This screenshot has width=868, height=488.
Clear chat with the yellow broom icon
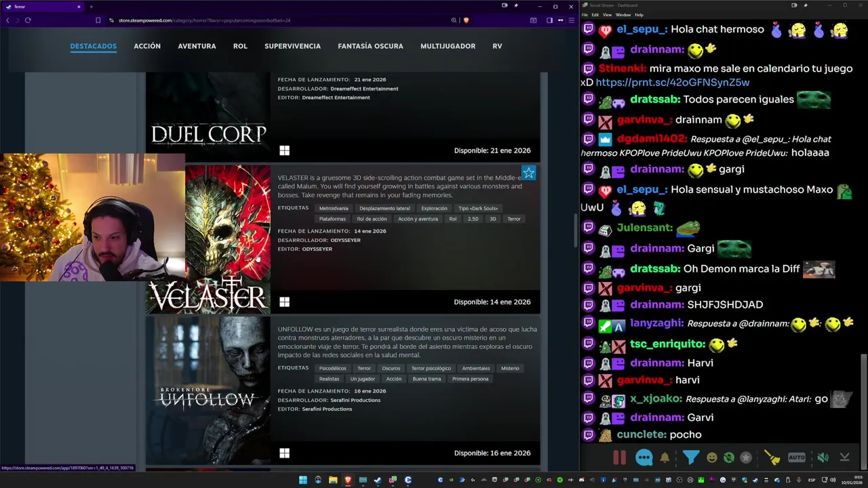pos(772,457)
